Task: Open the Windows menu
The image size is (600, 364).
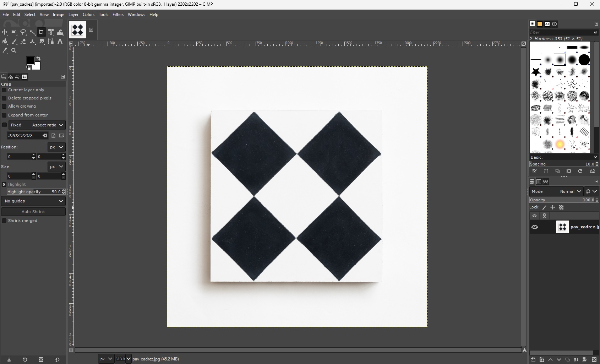Action: pyautogui.click(x=136, y=15)
